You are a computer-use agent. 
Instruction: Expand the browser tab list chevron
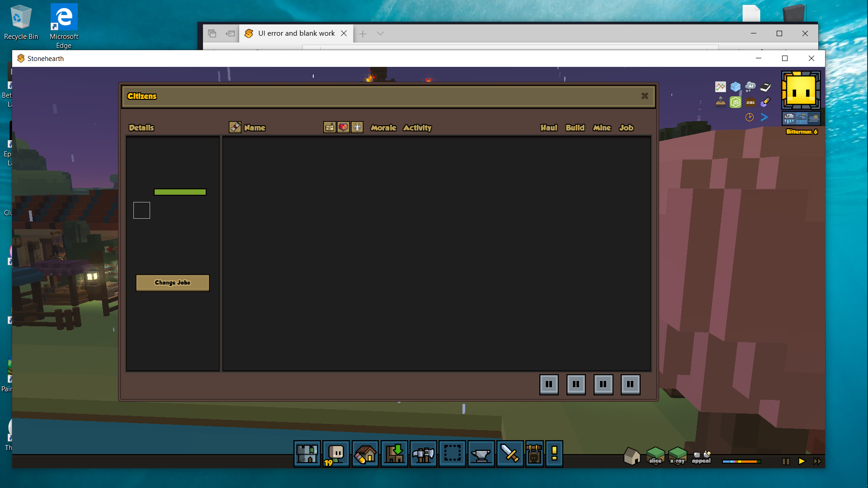tap(380, 33)
